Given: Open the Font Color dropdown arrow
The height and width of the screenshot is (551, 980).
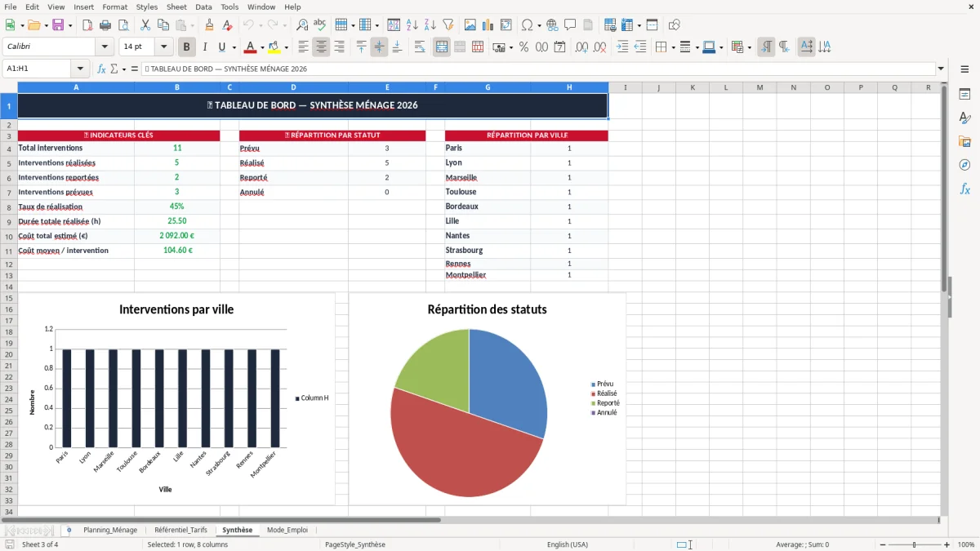Looking at the screenshot, I should point(262,47).
